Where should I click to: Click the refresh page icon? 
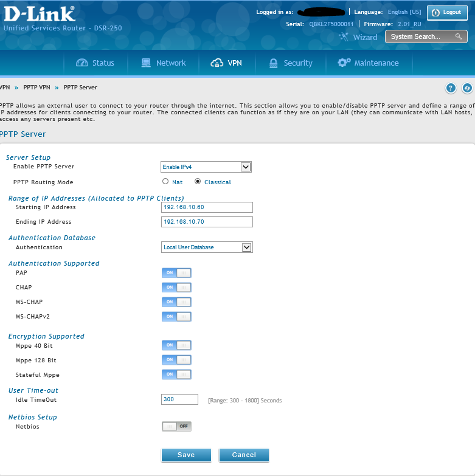coord(468,88)
